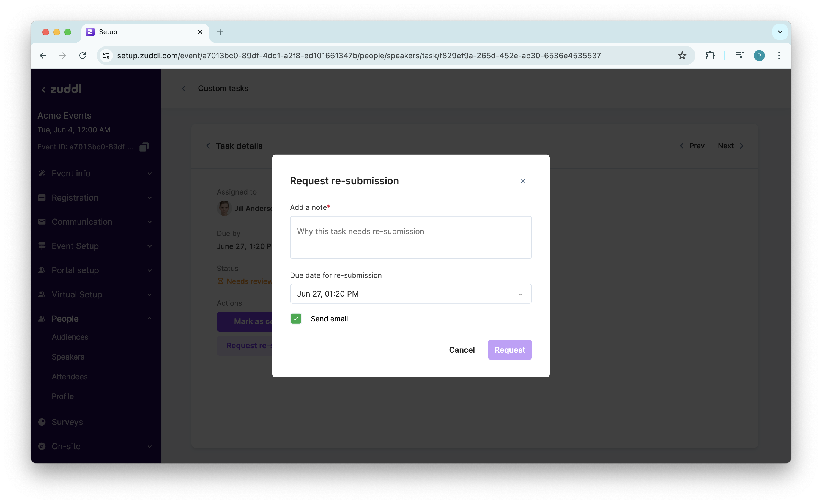The height and width of the screenshot is (504, 822).
Task: Click into the Add a note text field
Action: (411, 237)
